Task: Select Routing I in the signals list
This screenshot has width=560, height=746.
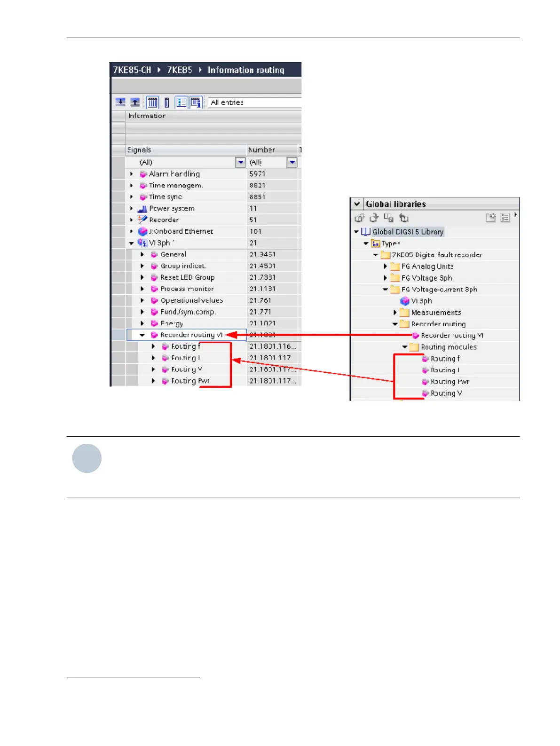Action: pyautogui.click(x=186, y=358)
